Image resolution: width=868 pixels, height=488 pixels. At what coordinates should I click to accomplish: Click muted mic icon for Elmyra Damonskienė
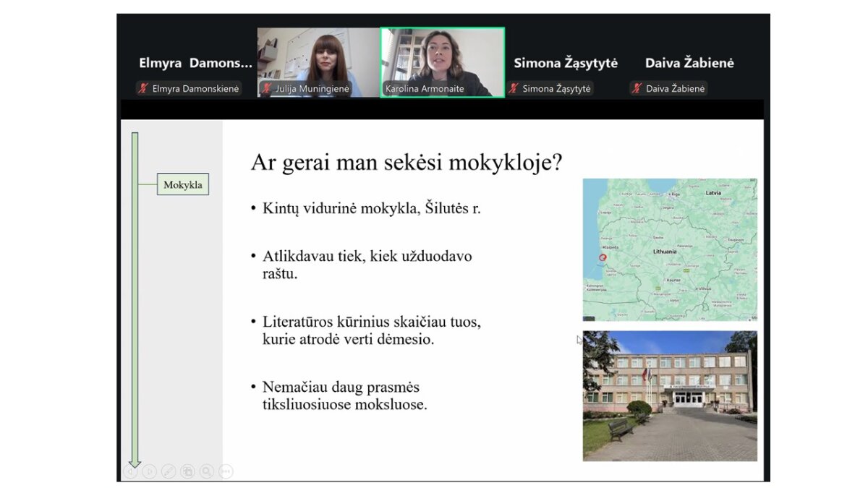(x=144, y=89)
